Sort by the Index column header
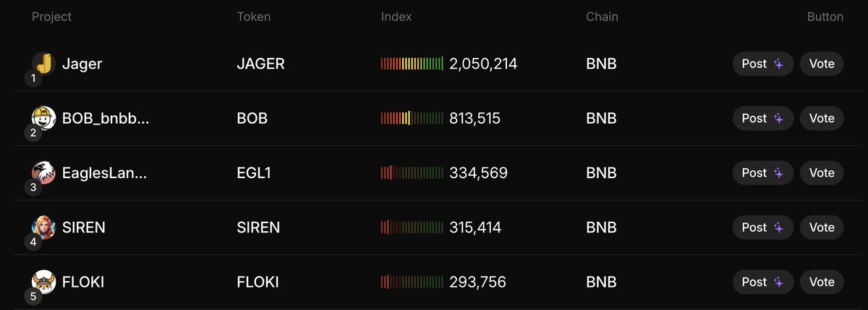Viewport: 868px width, 310px height. 396,17
